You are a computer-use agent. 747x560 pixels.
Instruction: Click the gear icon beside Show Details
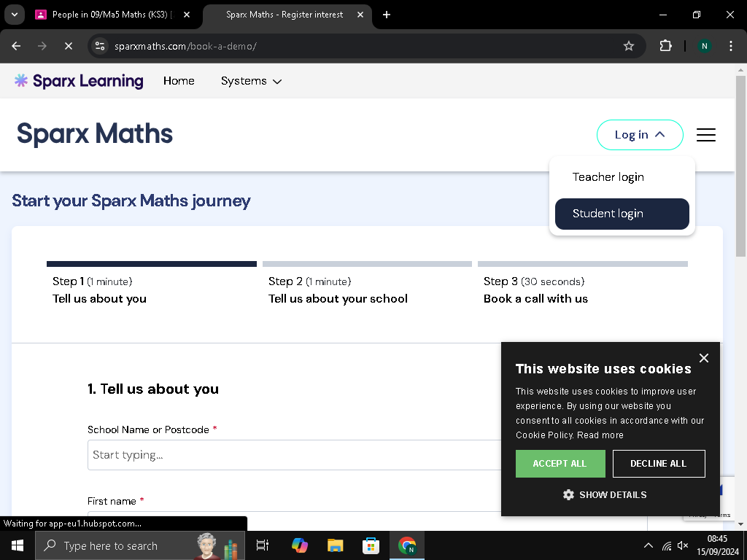point(568,495)
